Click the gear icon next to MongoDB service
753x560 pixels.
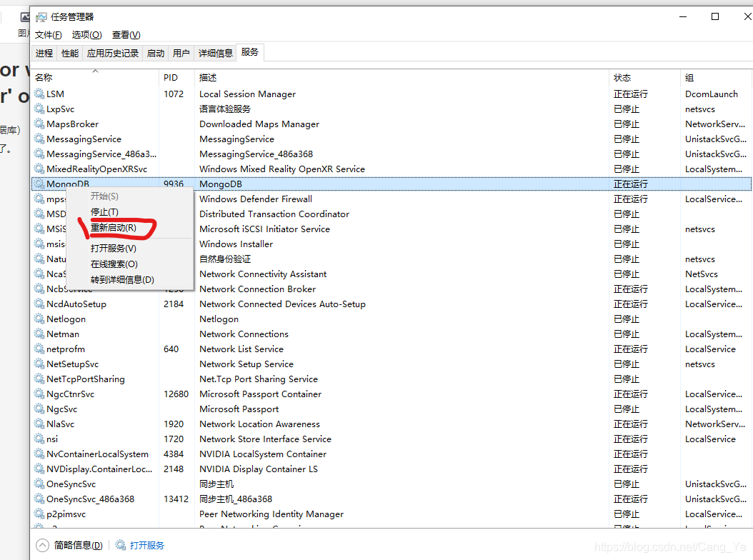(39, 184)
